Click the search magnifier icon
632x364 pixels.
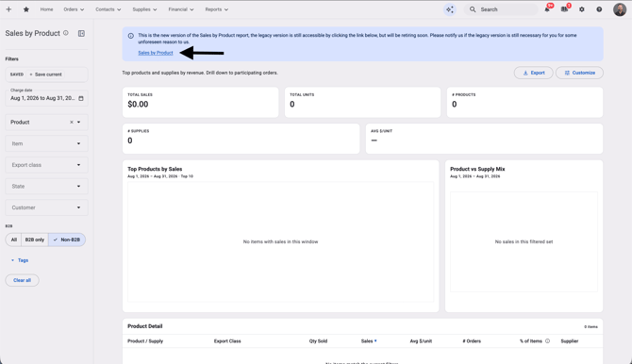coord(473,9)
